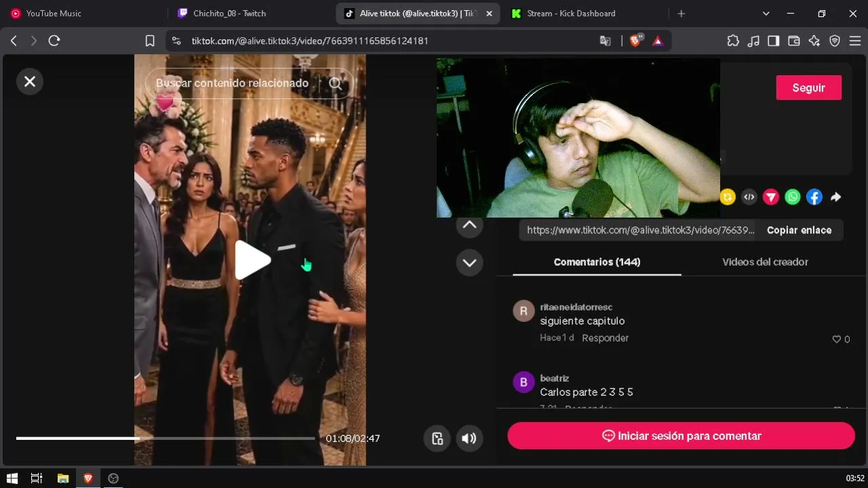
Task: Click the Brave icon in the taskbar
Action: (87, 478)
